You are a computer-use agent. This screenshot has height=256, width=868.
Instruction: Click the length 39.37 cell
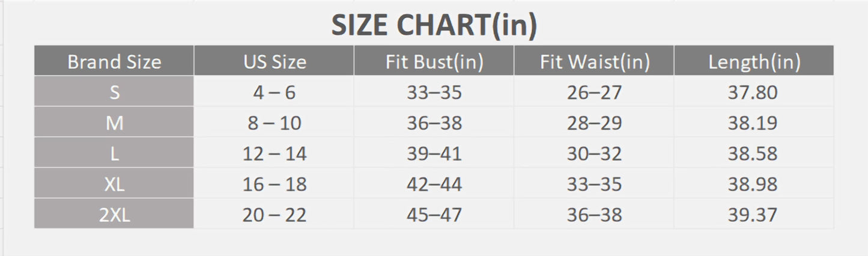click(x=754, y=214)
